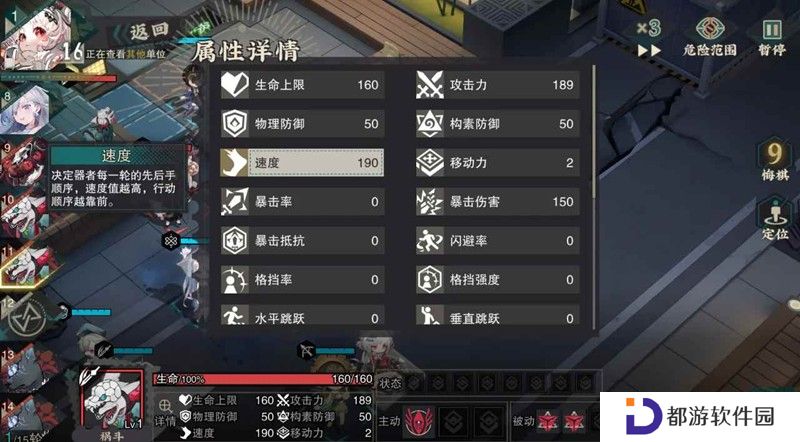Image resolution: width=800 pixels, height=442 pixels.
Task: Select the 速度 speed attribute row
Action: (302, 163)
